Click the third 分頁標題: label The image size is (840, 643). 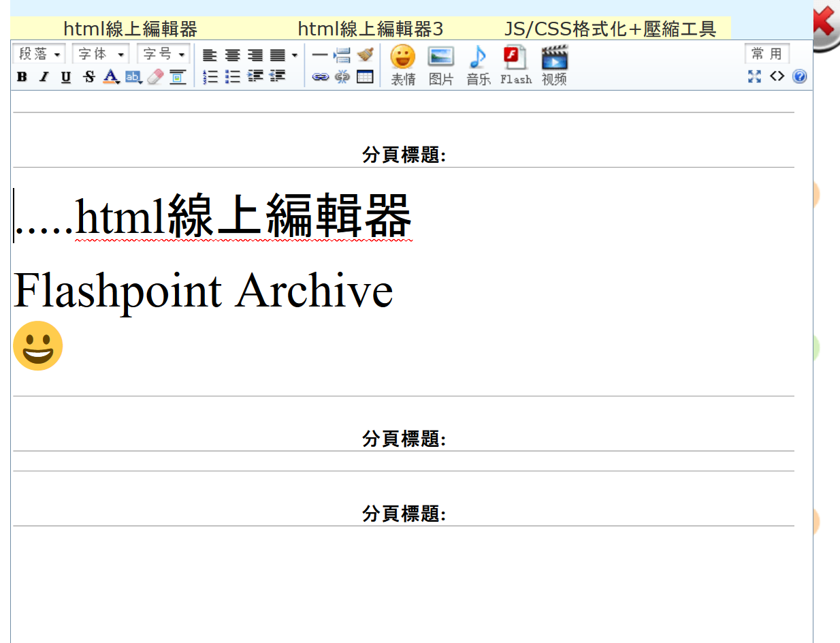404,514
